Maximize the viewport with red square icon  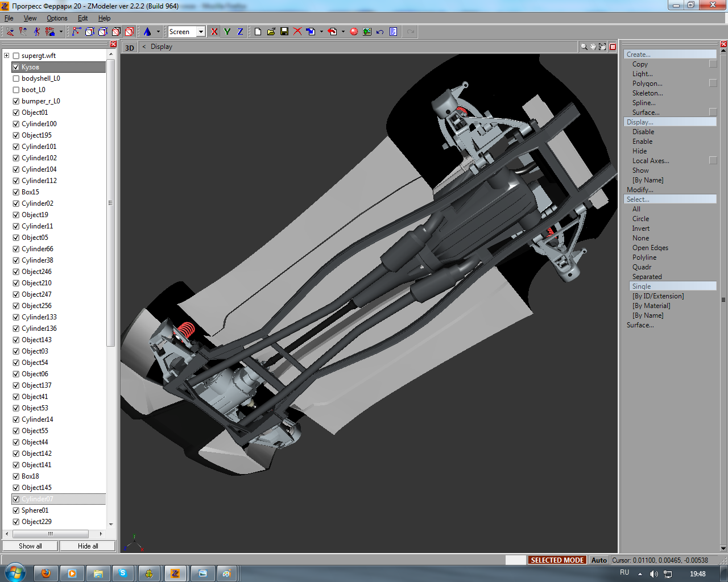[613, 47]
